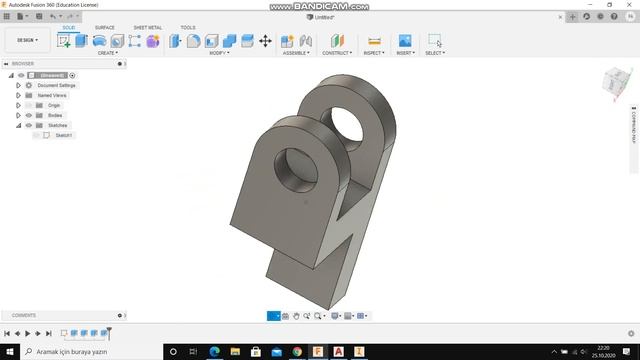Image resolution: width=640 pixels, height=360 pixels.
Task: Collapse the Sketches node
Action: click(x=18, y=125)
